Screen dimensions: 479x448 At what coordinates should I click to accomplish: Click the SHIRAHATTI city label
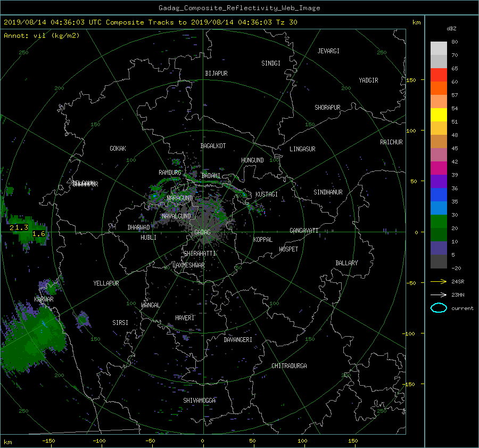[200, 254]
